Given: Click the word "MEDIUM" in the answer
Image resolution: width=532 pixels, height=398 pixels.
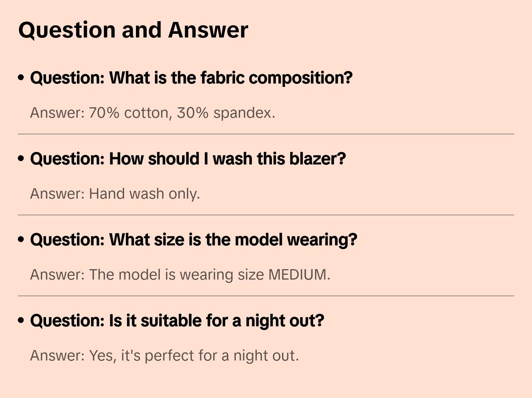Looking at the screenshot, I should coord(298,275).
